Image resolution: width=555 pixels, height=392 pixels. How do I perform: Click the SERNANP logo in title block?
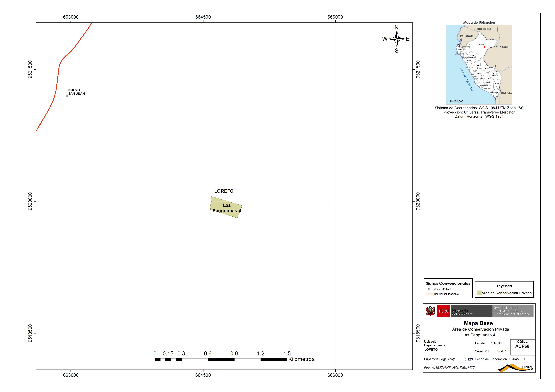(516, 368)
